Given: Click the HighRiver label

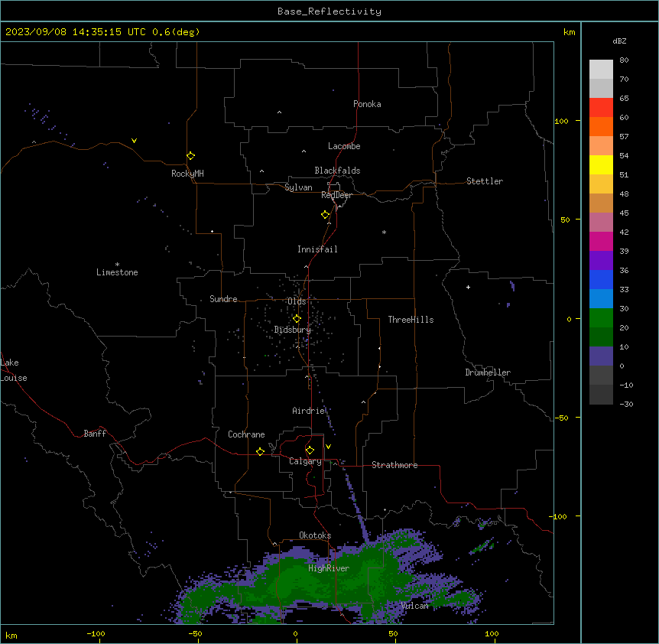Looking at the screenshot, I should [x=329, y=568].
